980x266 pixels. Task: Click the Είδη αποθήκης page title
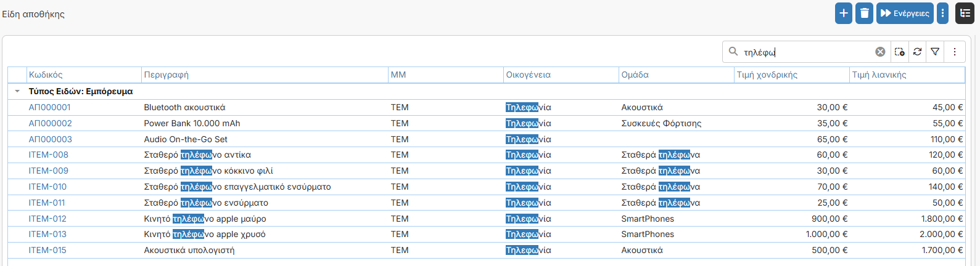coord(33,14)
